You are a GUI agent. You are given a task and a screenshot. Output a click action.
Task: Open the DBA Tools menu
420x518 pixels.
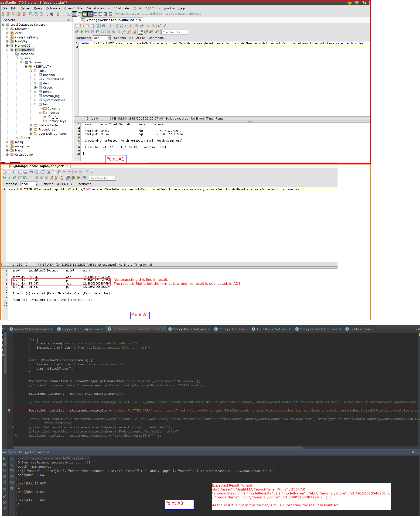(x=152, y=8)
